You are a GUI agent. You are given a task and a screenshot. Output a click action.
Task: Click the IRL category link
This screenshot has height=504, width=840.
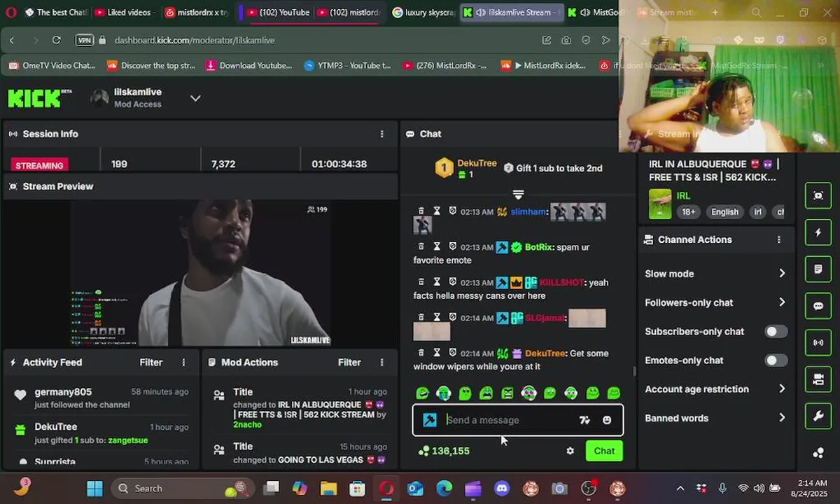point(683,196)
